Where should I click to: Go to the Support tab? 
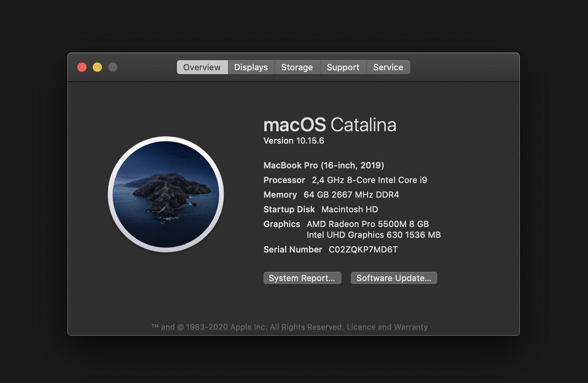point(343,67)
